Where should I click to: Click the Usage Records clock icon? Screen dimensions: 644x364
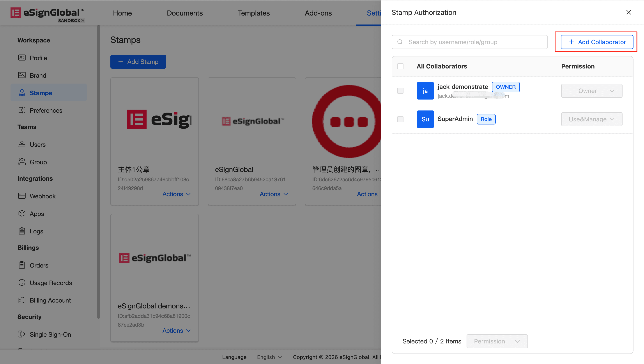point(22,282)
